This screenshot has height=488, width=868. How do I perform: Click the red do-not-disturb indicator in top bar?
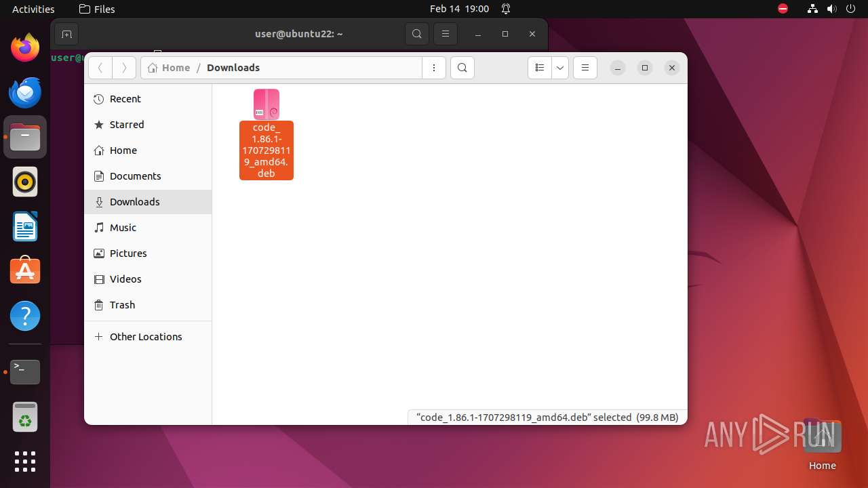click(783, 9)
